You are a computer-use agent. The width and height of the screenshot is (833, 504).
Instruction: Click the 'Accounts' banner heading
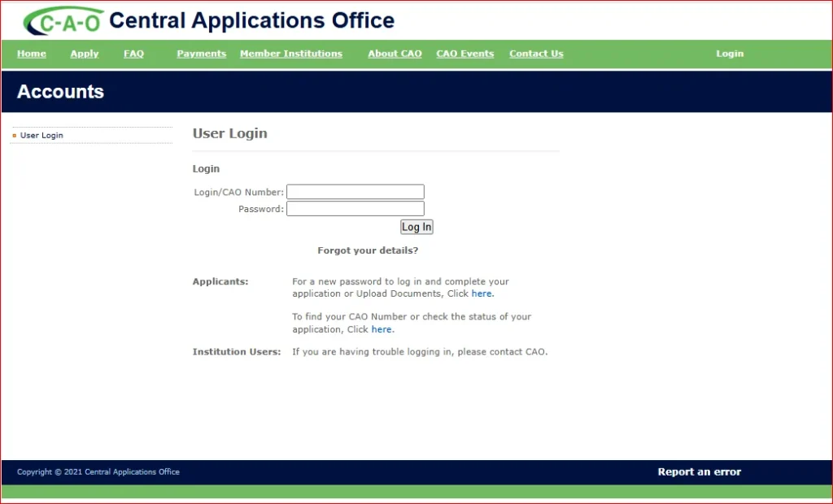coord(60,91)
